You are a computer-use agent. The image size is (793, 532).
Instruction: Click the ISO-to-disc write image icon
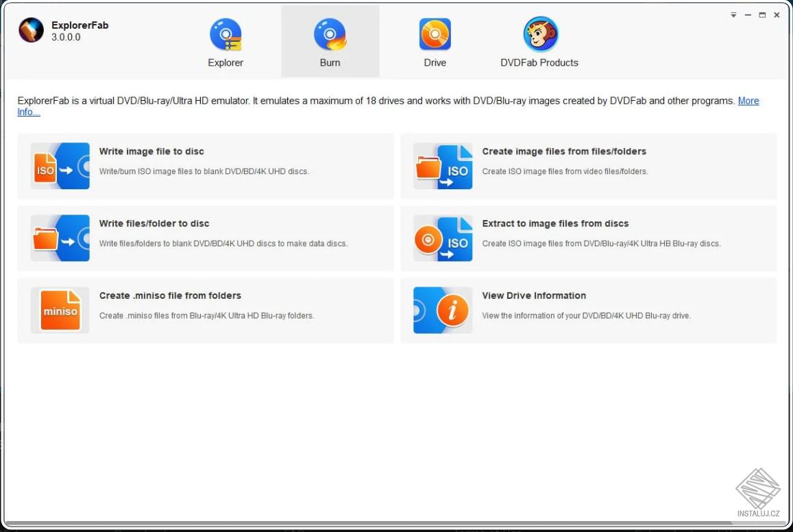click(60, 166)
